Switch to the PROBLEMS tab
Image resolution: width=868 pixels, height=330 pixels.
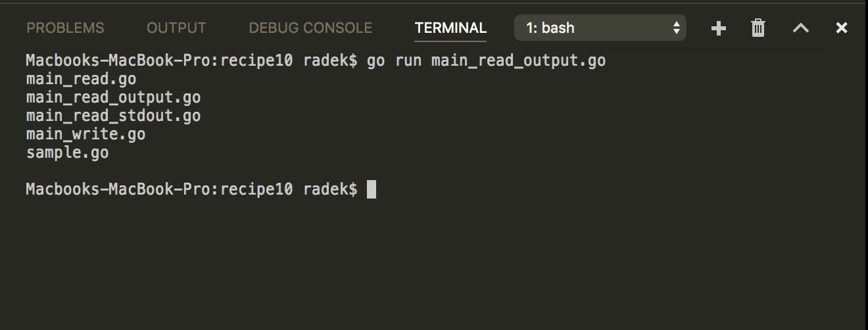pos(65,28)
